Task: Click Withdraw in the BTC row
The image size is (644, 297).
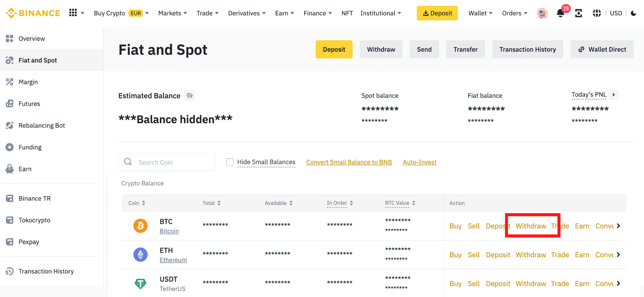Action: [x=531, y=226]
